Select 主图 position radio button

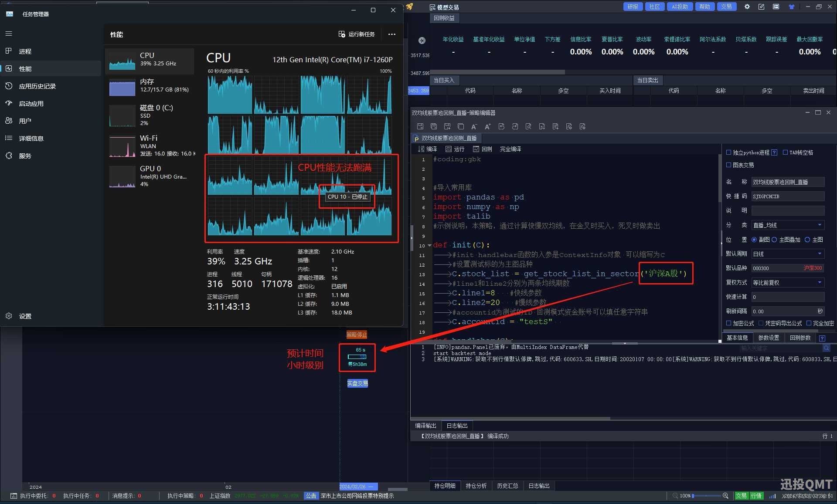807,240
